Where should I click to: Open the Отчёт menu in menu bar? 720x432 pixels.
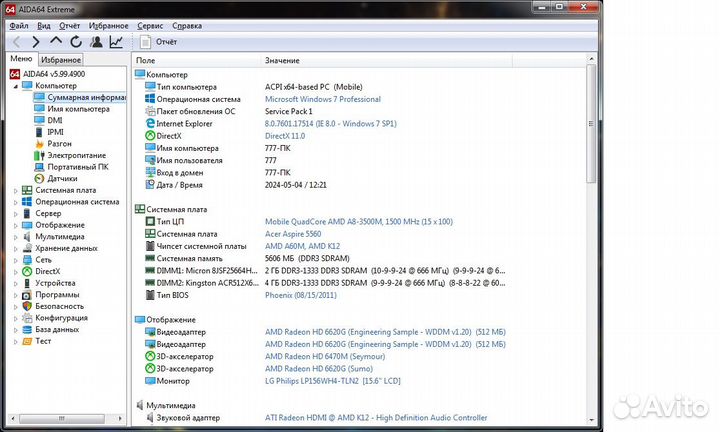[x=69, y=26]
